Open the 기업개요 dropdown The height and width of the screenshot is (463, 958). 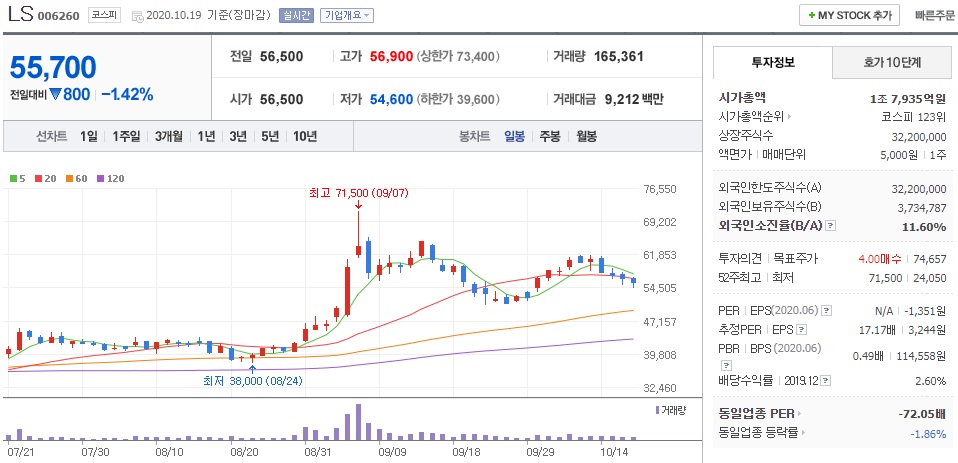point(346,16)
